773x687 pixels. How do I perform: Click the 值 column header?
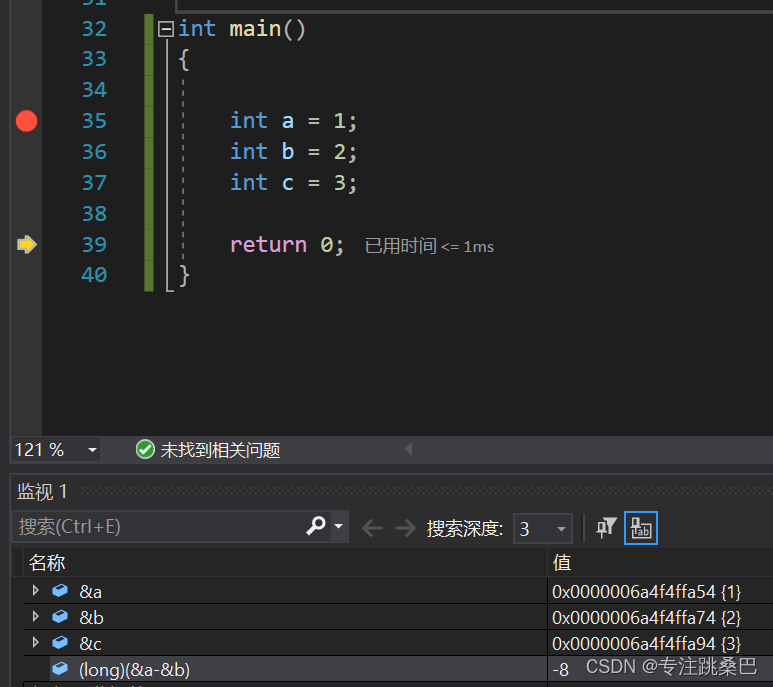tap(562, 562)
